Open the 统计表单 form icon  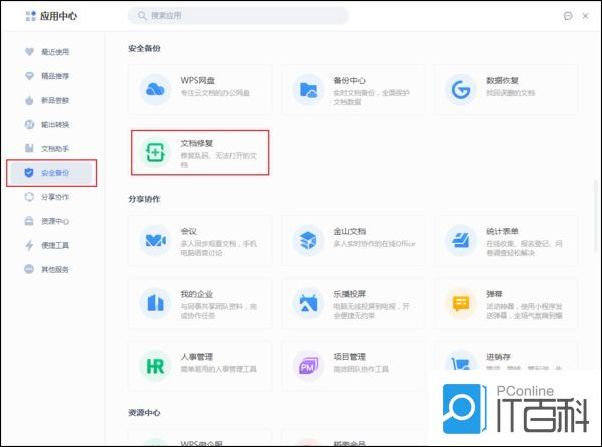tap(461, 240)
